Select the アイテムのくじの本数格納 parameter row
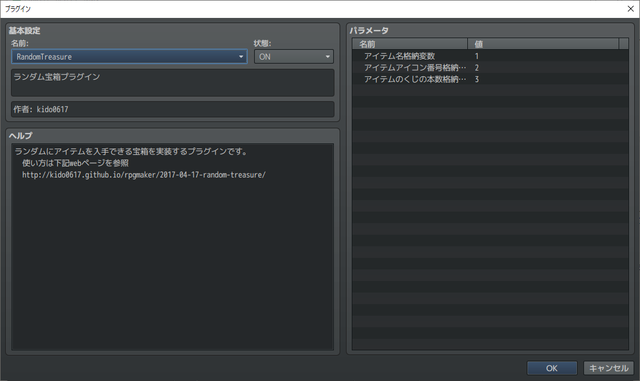640x381 pixels. [x=490, y=79]
